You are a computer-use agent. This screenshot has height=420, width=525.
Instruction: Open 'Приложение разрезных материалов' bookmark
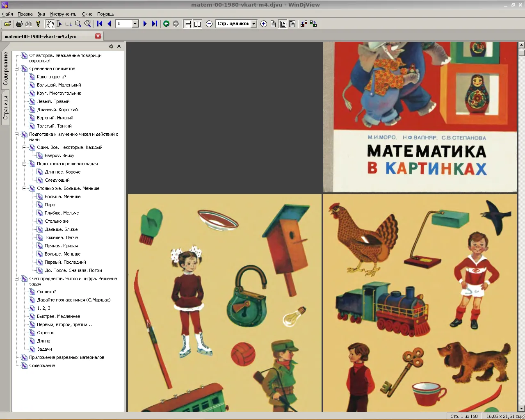pos(66,357)
